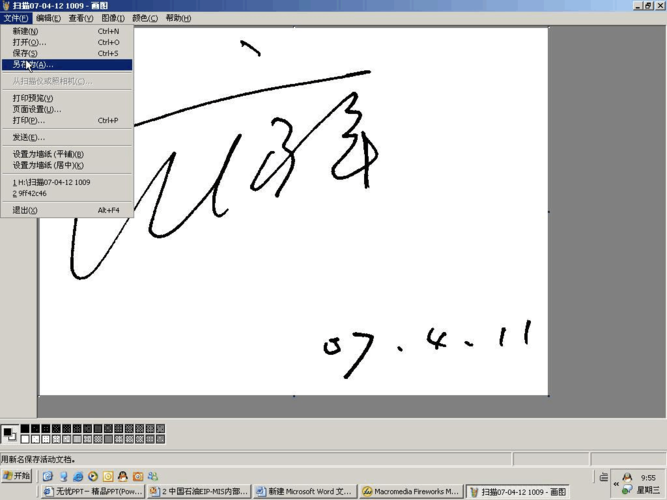Open Windows Media Player Quick Launch icon

click(x=93, y=477)
